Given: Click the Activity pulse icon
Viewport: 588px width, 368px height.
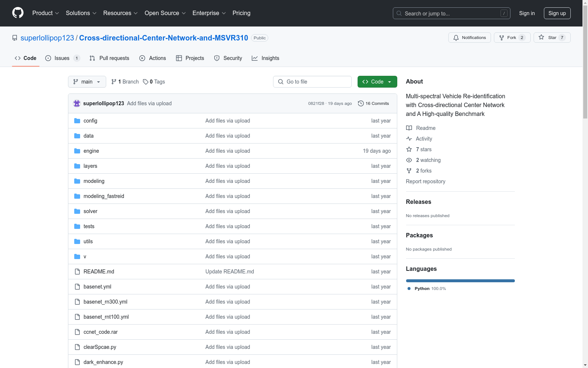Looking at the screenshot, I should pos(409,139).
